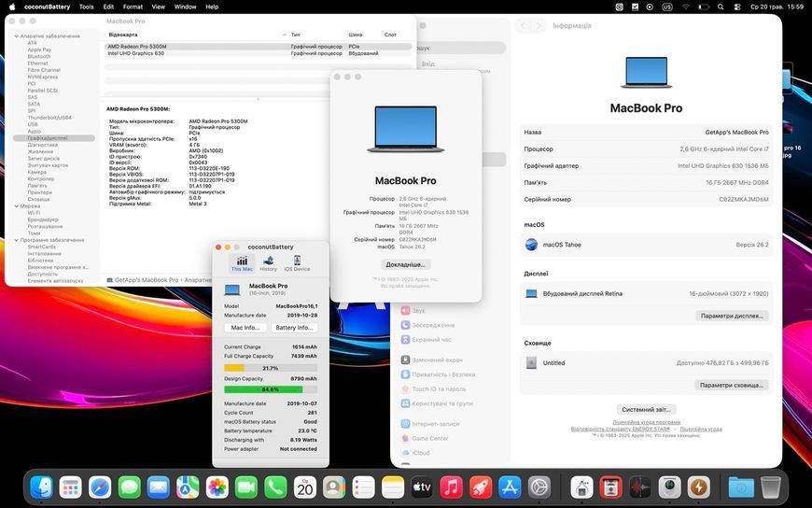Click the Докладніше... button in About window
Screen dimensions: 812x508
coord(405,264)
